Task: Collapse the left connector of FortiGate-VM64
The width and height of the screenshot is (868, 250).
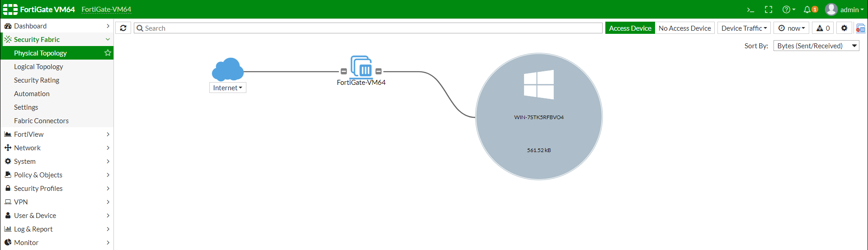Action: click(344, 71)
